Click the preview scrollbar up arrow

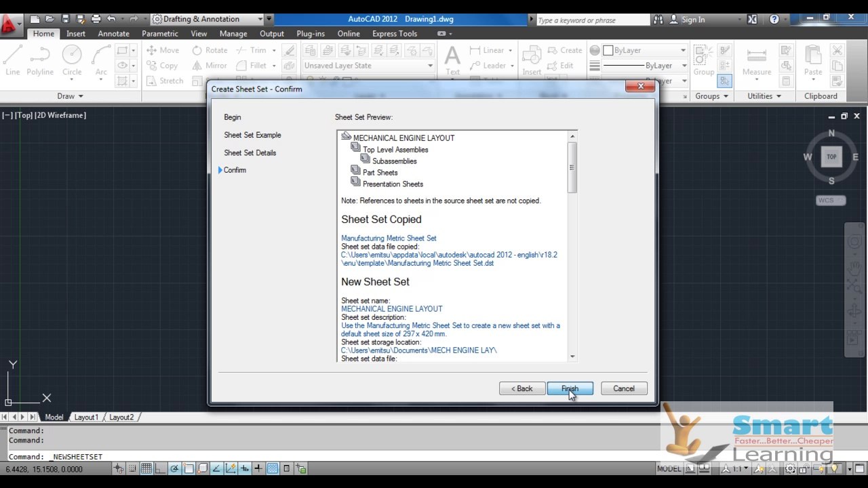coord(572,136)
